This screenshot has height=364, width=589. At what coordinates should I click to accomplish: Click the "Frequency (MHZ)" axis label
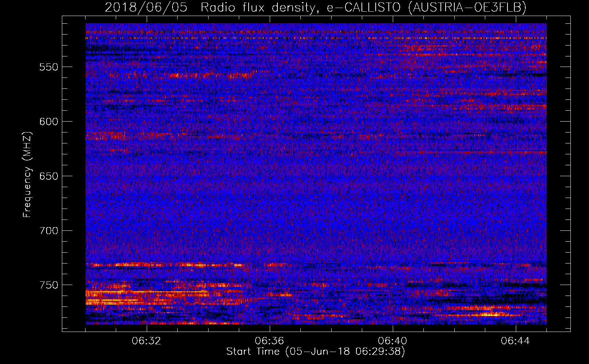[x=27, y=175]
